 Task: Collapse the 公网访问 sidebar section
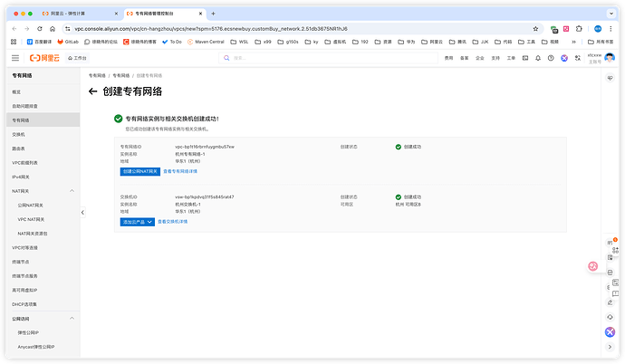73,318
